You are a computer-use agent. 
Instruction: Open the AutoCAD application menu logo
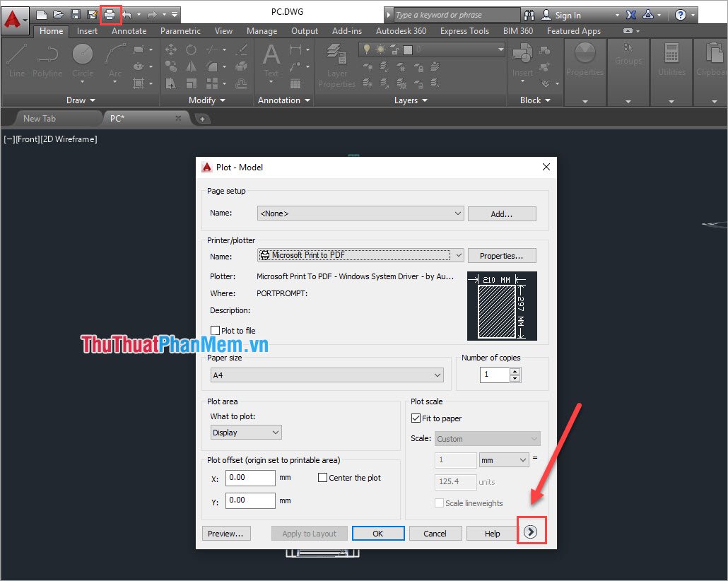(x=14, y=20)
